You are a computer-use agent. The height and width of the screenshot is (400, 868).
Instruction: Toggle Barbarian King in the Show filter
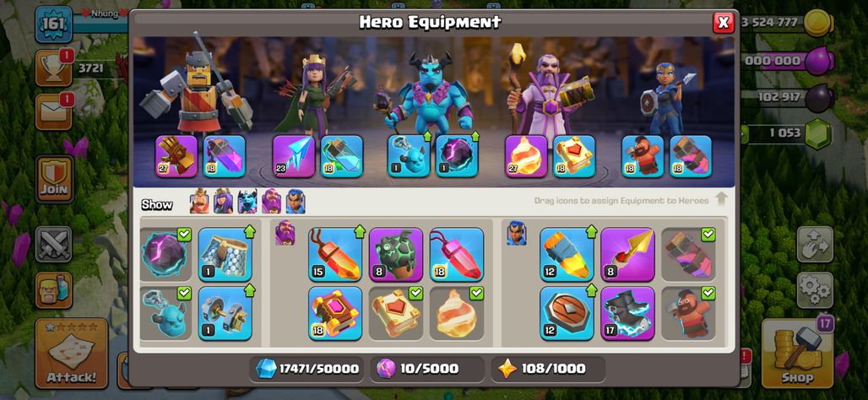pyautogui.click(x=199, y=202)
